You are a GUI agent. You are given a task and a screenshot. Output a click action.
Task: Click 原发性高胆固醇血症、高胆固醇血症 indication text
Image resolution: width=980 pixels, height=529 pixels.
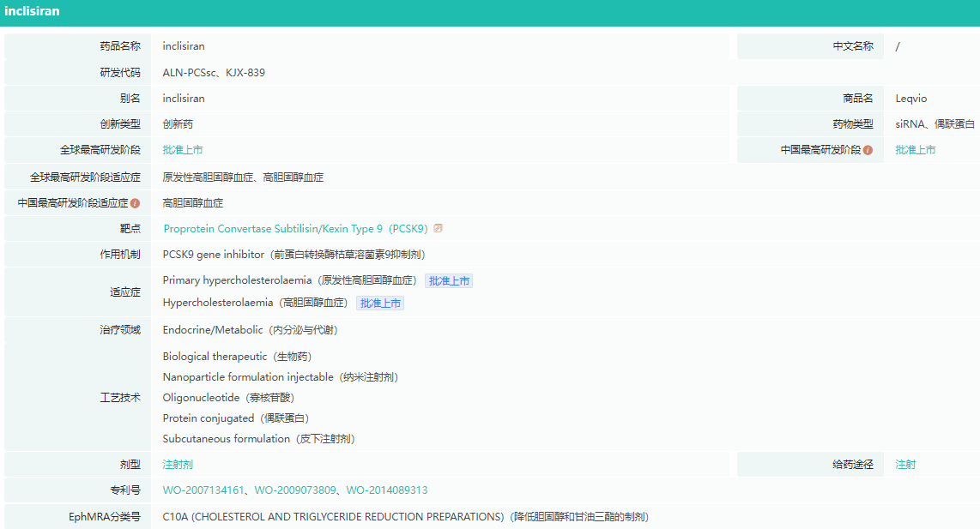243,177
